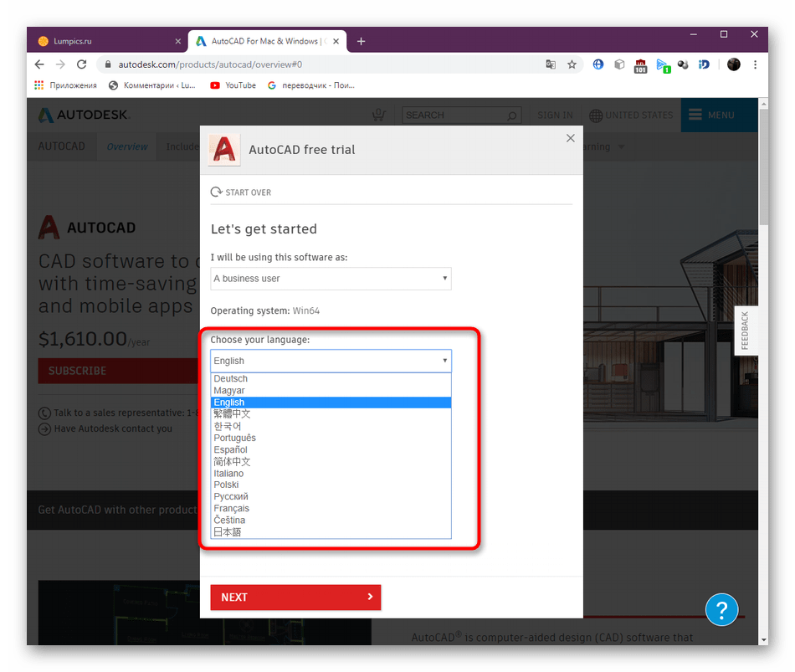Open the Комментарии bookmark
Viewport: 795px width, 672px height.
click(152, 85)
